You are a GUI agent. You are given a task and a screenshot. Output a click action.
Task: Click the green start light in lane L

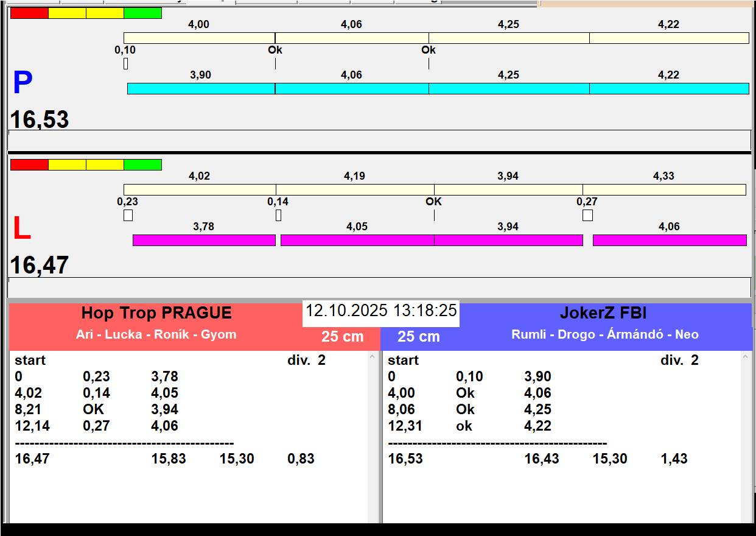tap(142, 164)
